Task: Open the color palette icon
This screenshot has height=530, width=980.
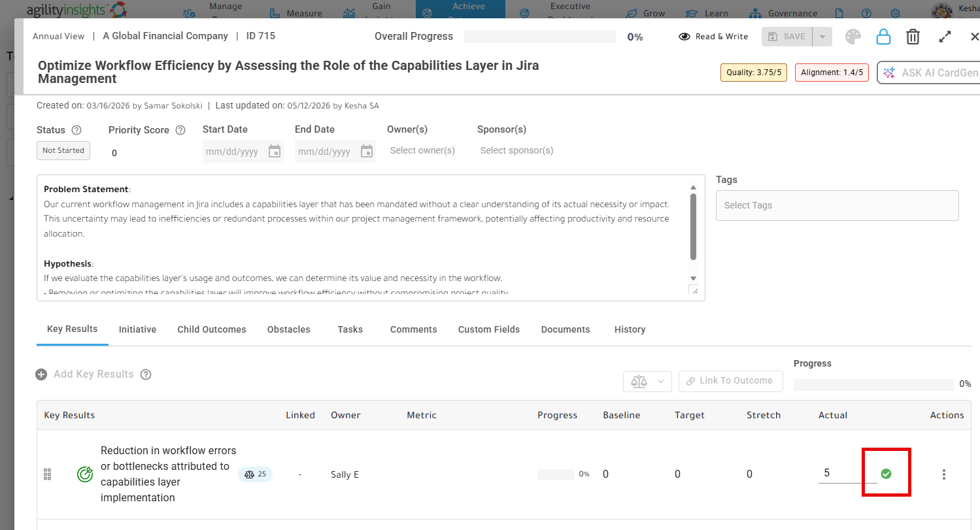Action: coord(853,37)
